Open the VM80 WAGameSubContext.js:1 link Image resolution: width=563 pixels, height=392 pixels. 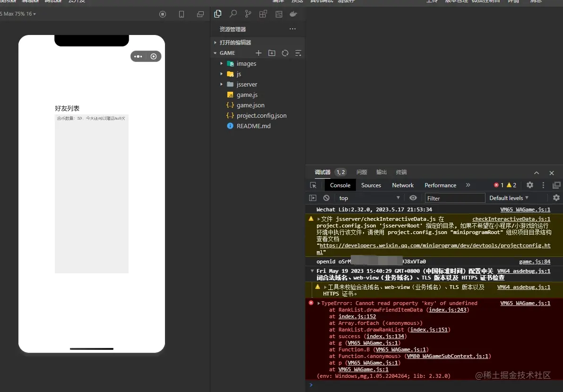pyautogui.click(x=447, y=356)
